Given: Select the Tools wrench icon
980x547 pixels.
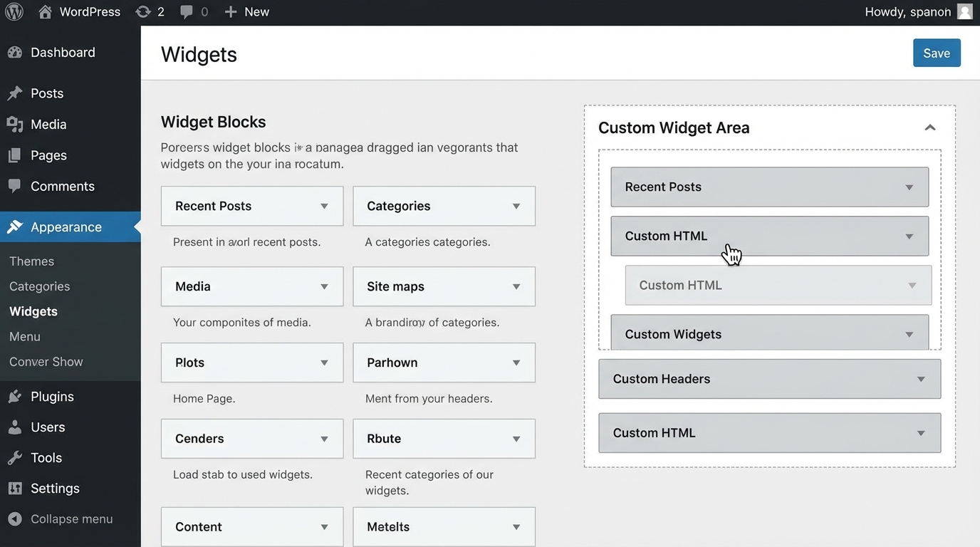Looking at the screenshot, I should [x=16, y=457].
